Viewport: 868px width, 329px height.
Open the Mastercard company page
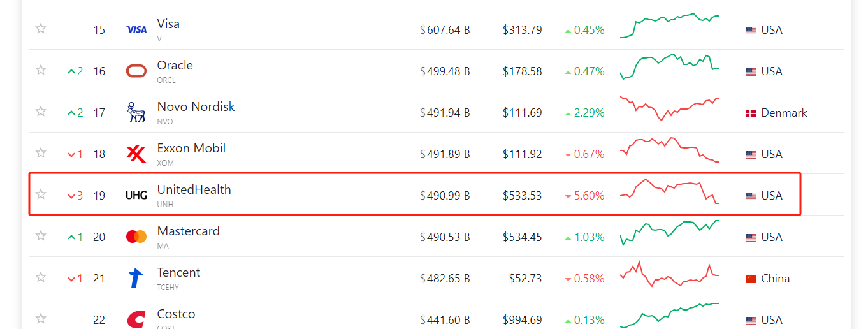[x=188, y=231]
